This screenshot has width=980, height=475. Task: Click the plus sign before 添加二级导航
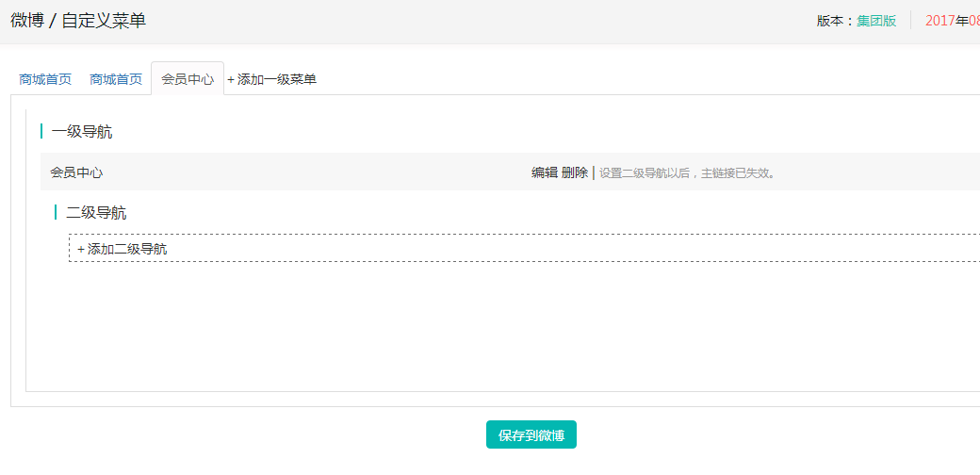81,249
